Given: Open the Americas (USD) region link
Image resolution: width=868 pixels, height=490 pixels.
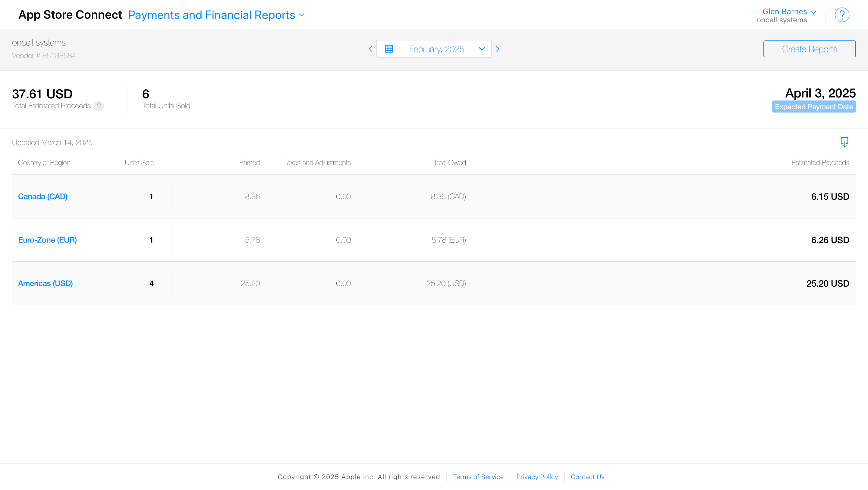Looking at the screenshot, I should click(x=46, y=284).
